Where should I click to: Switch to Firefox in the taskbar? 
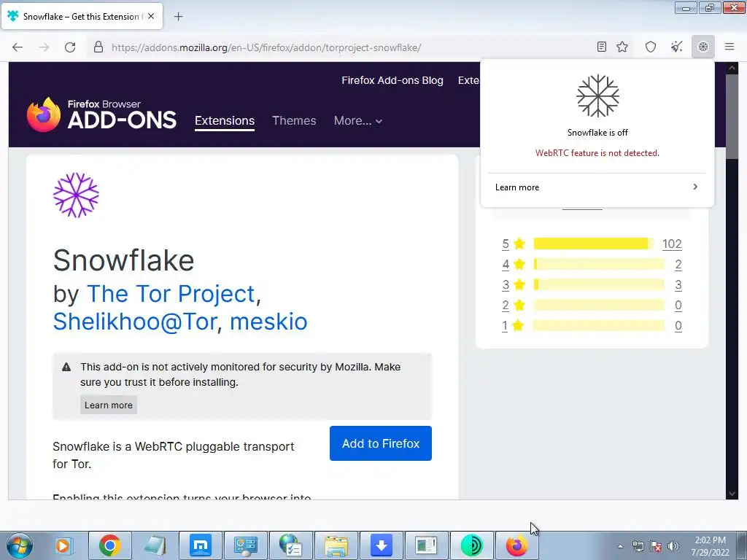click(517, 545)
